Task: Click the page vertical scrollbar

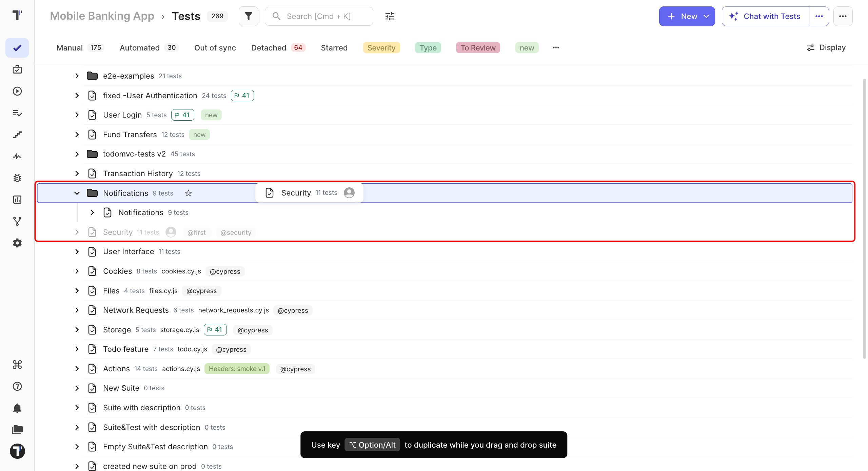Action: click(x=864, y=219)
